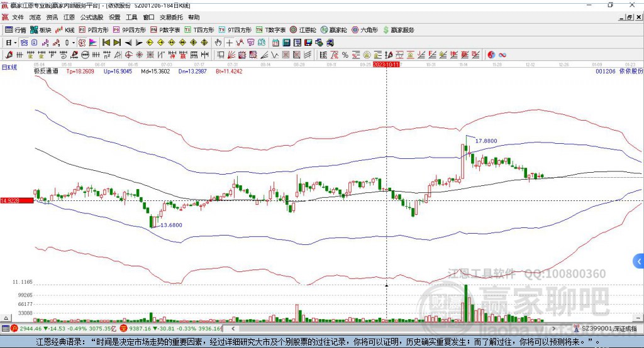The width and height of the screenshot is (644, 348).
Task: Select the polyline drawing tool next to the crosshair
Action: tap(240, 42)
